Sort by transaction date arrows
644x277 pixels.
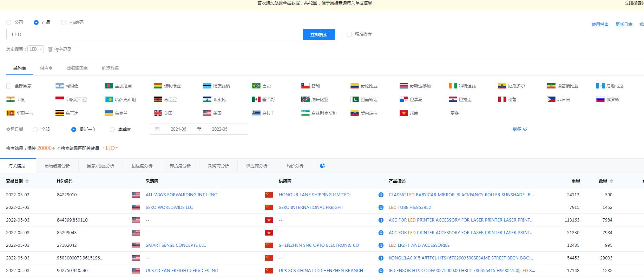point(27,181)
